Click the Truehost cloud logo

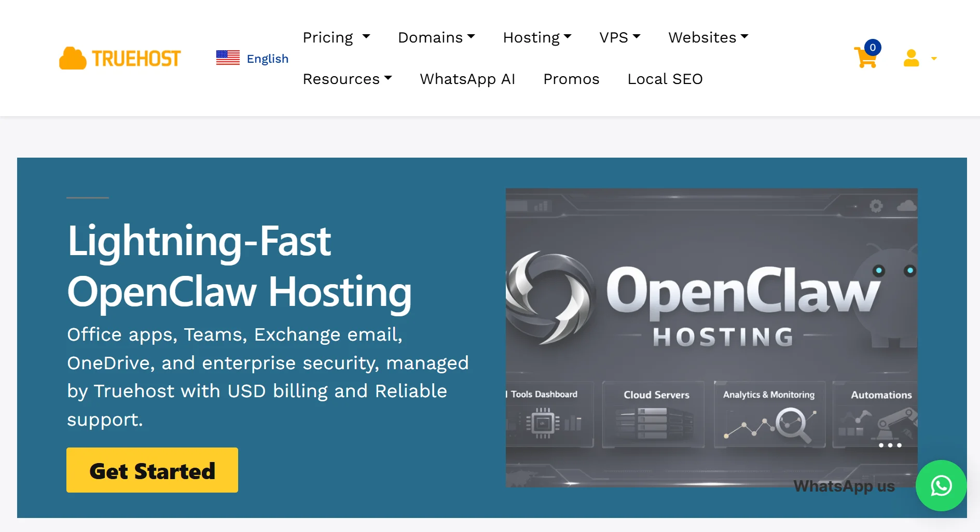coord(120,58)
